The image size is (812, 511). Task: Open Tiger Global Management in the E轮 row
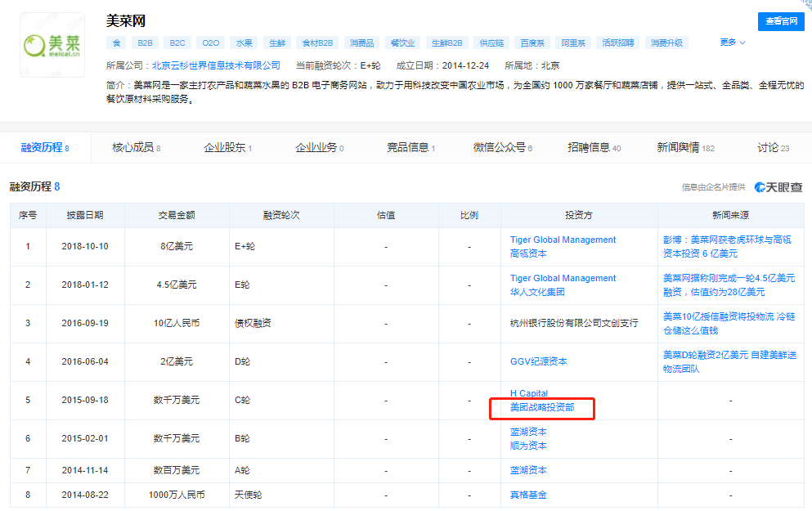pos(563,278)
